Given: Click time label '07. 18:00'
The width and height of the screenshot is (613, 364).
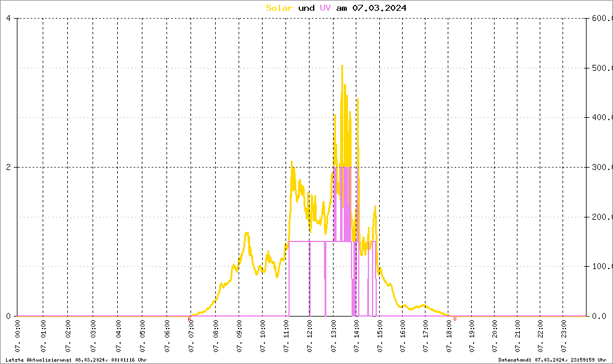Looking at the screenshot, I should [x=448, y=336].
